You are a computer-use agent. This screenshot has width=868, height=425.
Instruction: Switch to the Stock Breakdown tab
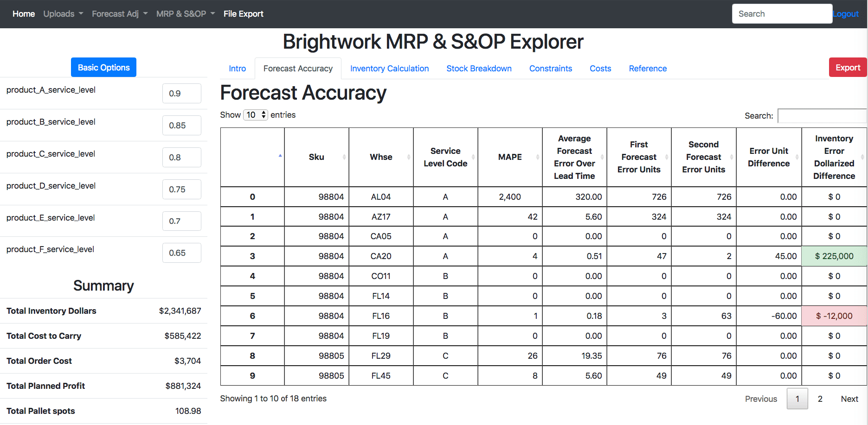pyautogui.click(x=479, y=69)
